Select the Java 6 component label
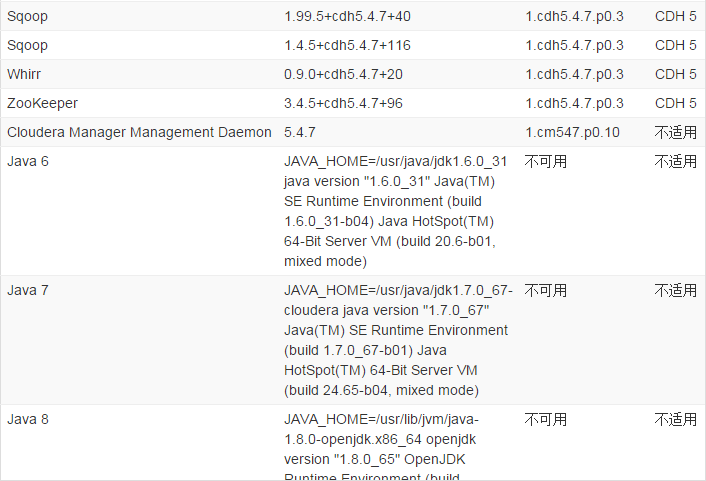Image resolution: width=706 pixels, height=481 pixels. pos(27,161)
